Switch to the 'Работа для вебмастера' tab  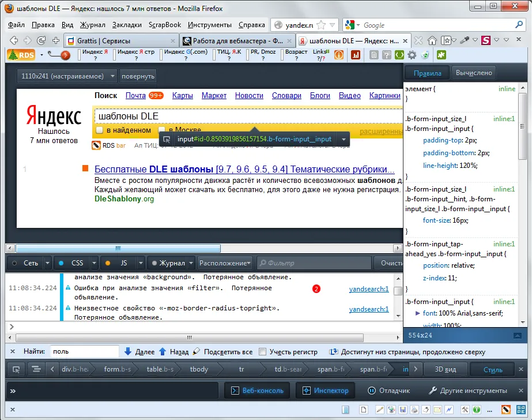pos(237,41)
